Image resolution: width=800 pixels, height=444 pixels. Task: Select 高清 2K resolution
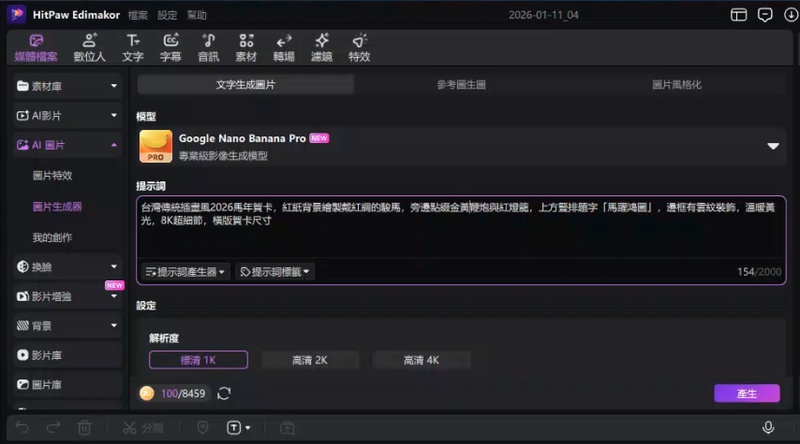click(310, 360)
